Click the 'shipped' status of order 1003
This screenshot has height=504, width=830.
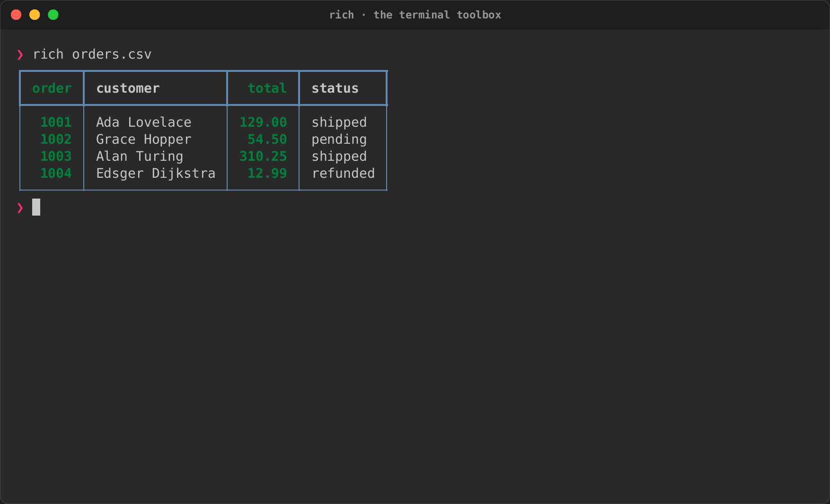point(339,156)
